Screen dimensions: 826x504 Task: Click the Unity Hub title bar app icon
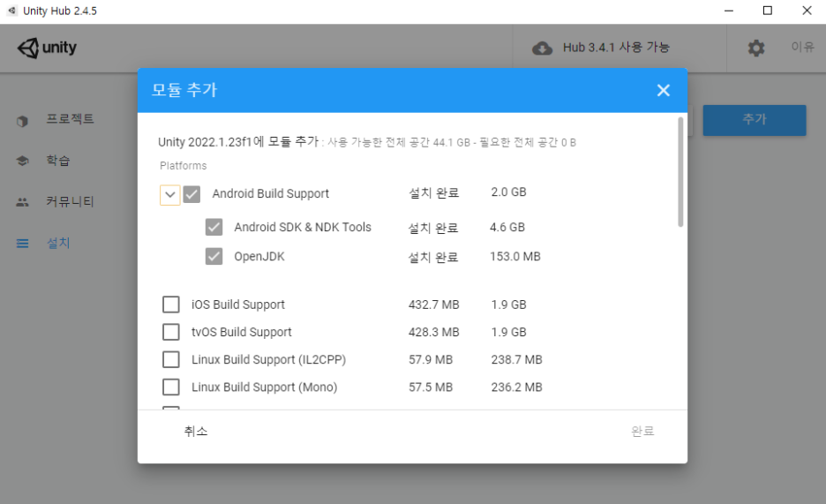click(11, 11)
